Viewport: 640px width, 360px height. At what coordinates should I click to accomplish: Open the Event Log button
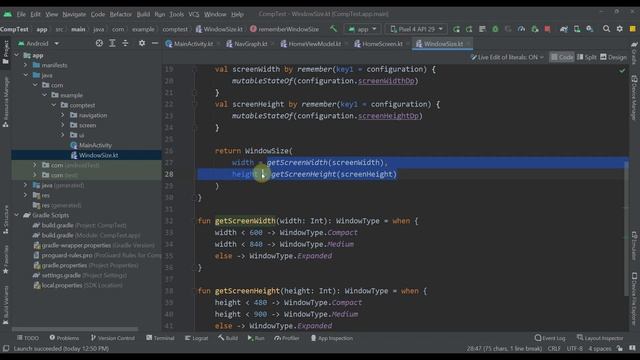(x=550, y=338)
